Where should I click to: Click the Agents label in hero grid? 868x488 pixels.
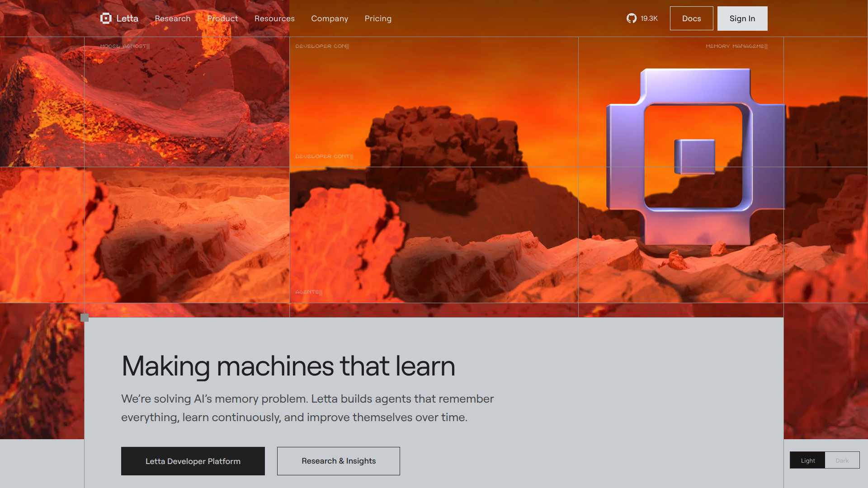[308, 292]
